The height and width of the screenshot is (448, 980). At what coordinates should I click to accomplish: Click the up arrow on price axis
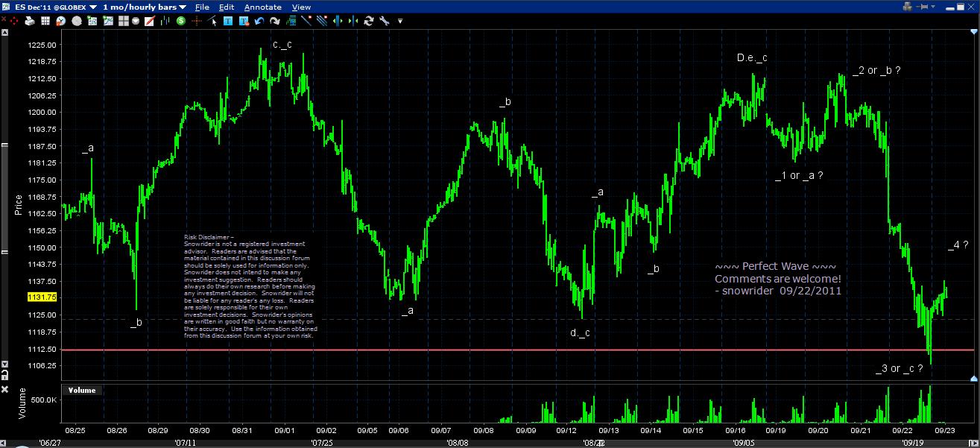pyautogui.click(x=4, y=32)
